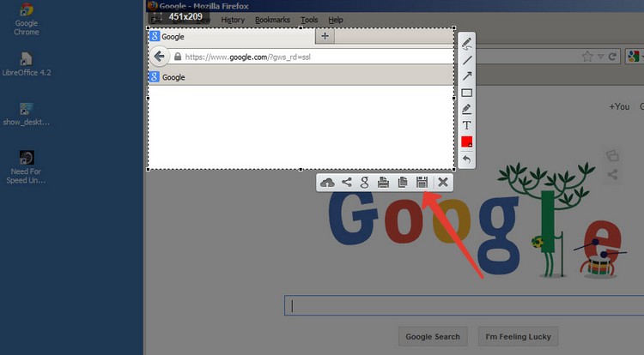Viewport: 644px width, 355px height.
Task: Print the captured screenshot
Action: (x=384, y=182)
